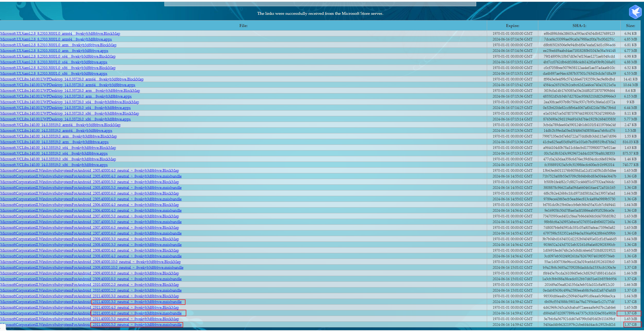This screenshot has height=331, width=644.
Task: Open WindowsSubsystemForAndroid 2310.40000.2.0 msixbundle link
Action: click(x=91, y=290)
